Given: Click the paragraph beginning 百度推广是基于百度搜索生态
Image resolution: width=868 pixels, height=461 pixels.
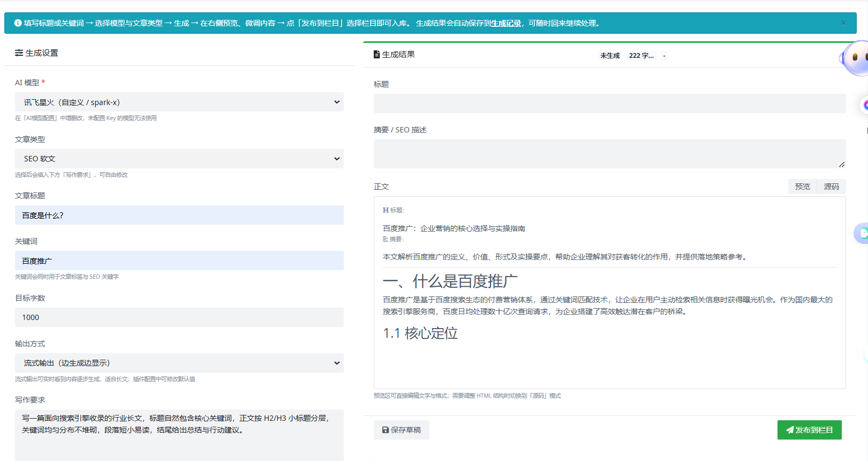Looking at the screenshot, I should tap(608, 306).
